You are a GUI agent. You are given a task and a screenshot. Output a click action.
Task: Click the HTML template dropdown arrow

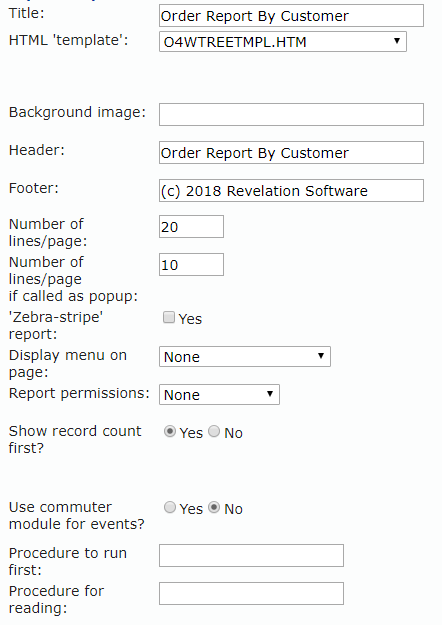click(397, 41)
